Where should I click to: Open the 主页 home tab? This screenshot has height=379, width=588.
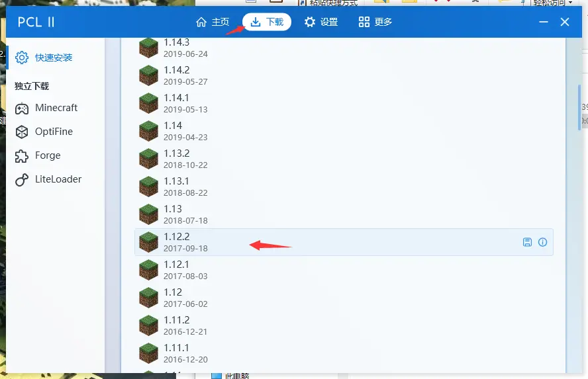[x=213, y=22]
